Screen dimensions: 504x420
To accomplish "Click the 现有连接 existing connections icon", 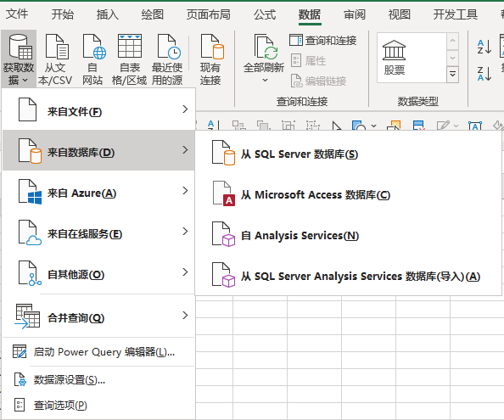I will (x=210, y=59).
